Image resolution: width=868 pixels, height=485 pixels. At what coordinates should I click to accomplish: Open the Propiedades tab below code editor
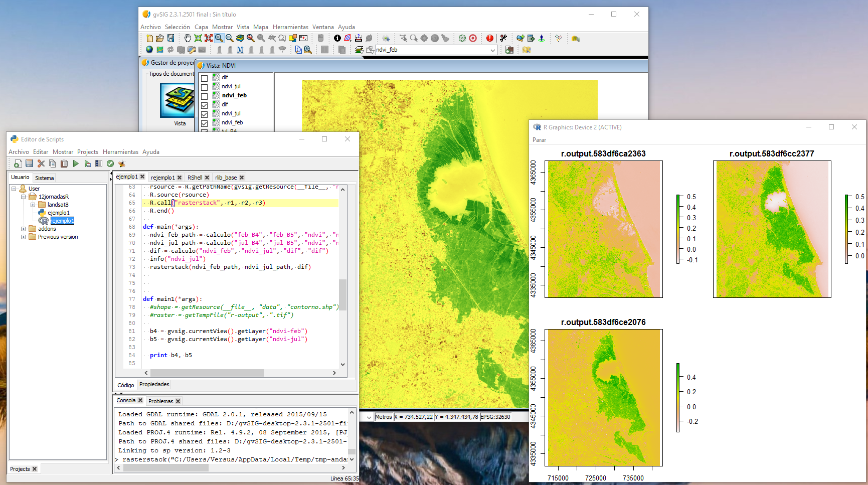point(154,384)
